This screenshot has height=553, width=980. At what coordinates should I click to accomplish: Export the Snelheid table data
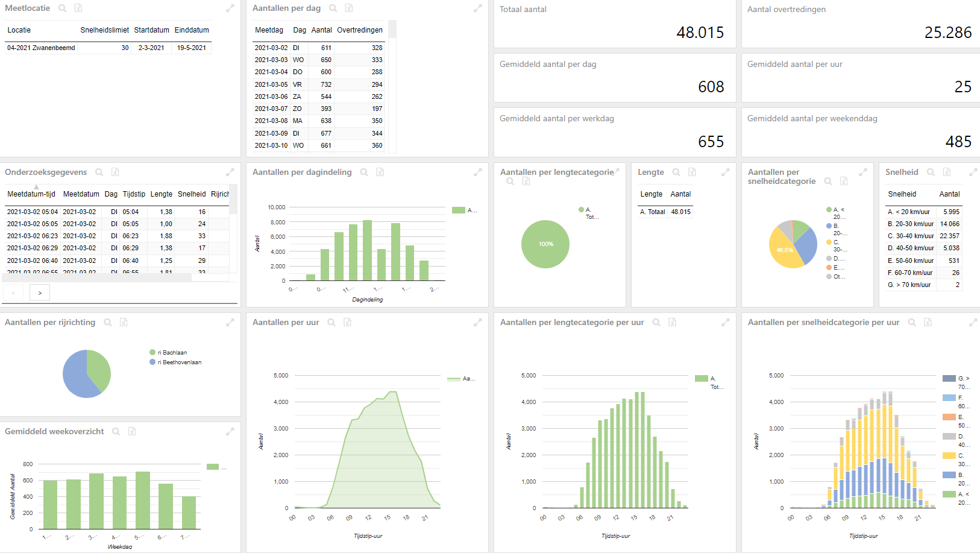coord(947,172)
